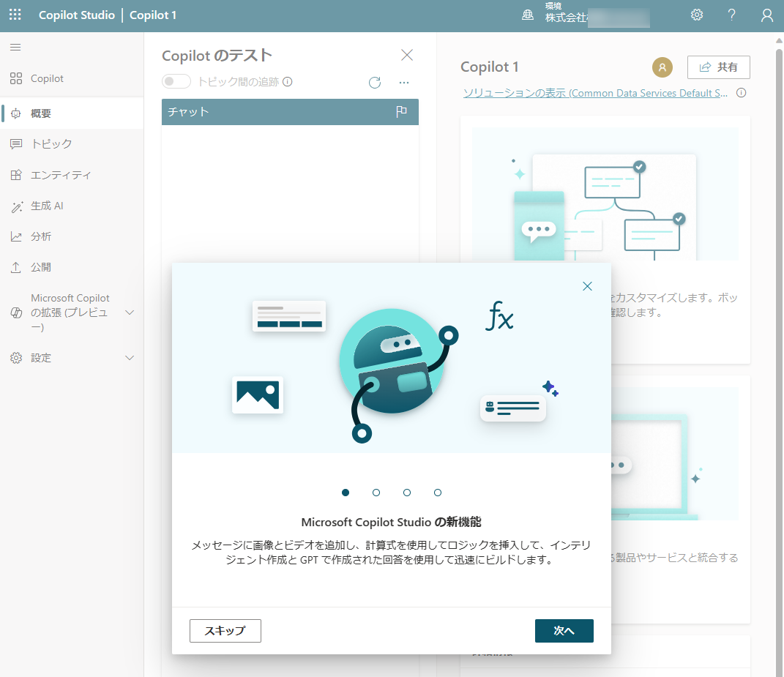
Task: Click the スキップ button in the dialog
Action: 225,630
